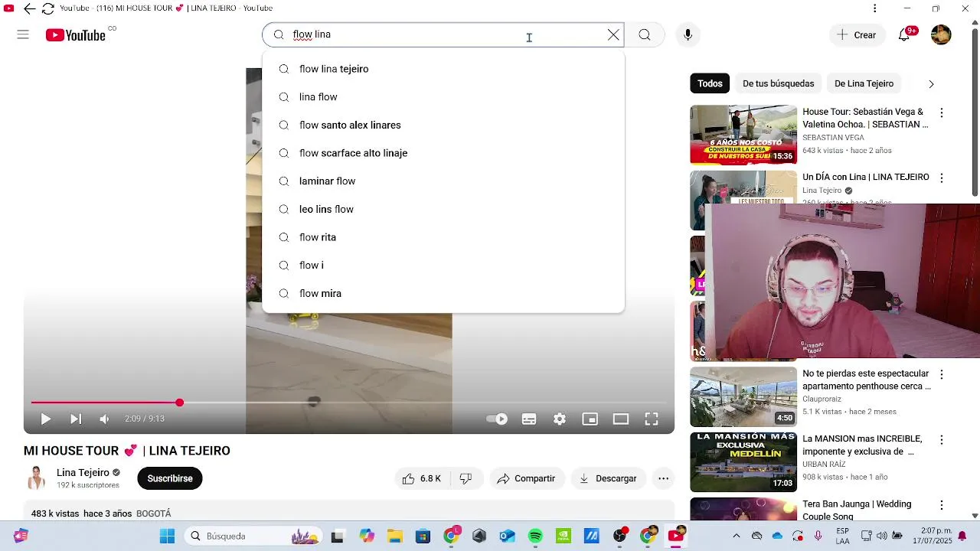980x551 pixels.
Task: Mute the video volume
Action: [105, 419]
